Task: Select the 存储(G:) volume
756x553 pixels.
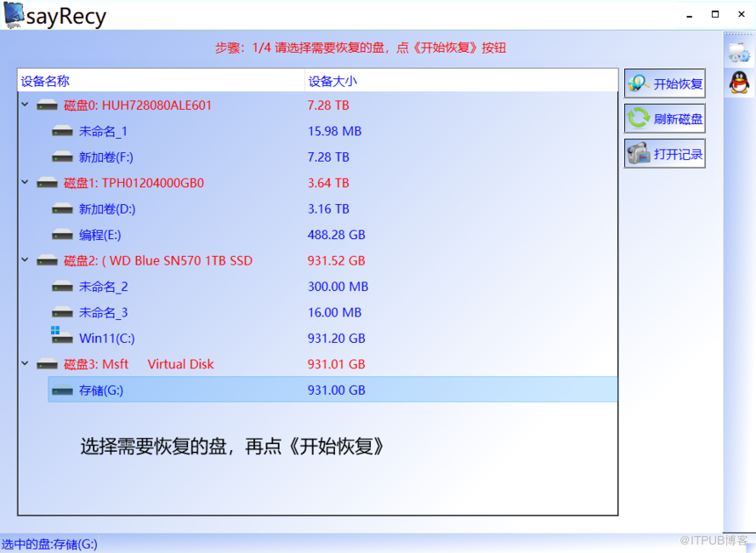Action: tap(333, 390)
